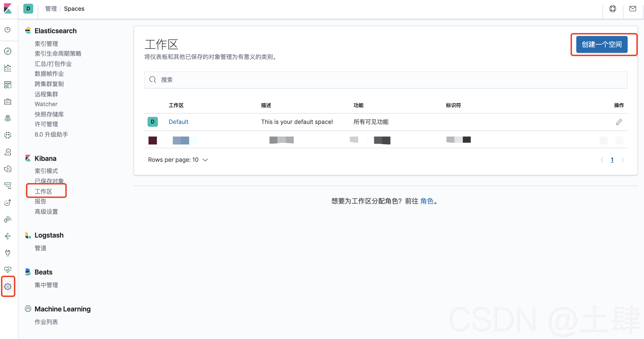
Task: Click the Spaces breadcrumb text
Action: coord(74,9)
